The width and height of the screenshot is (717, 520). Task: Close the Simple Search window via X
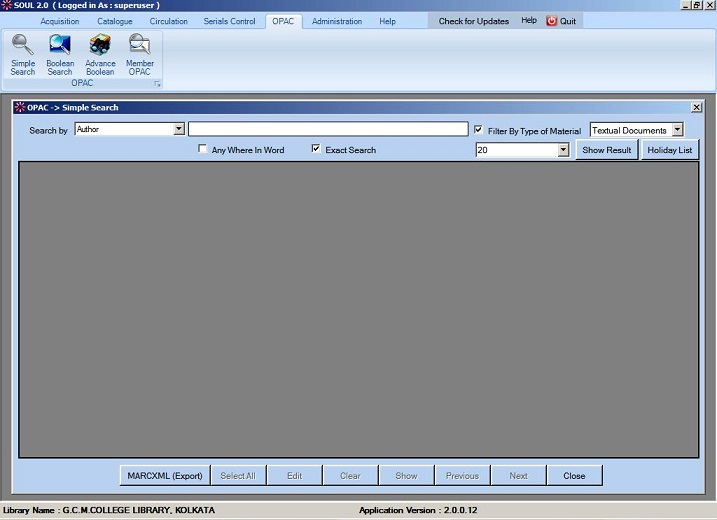pos(696,107)
